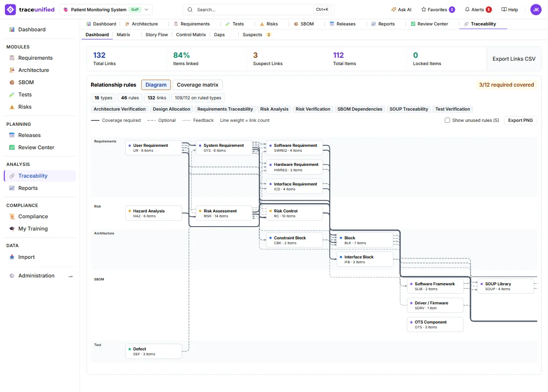548x392 pixels.
Task: Click the Risks warning icon in sidebar
Action: click(12, 107)
